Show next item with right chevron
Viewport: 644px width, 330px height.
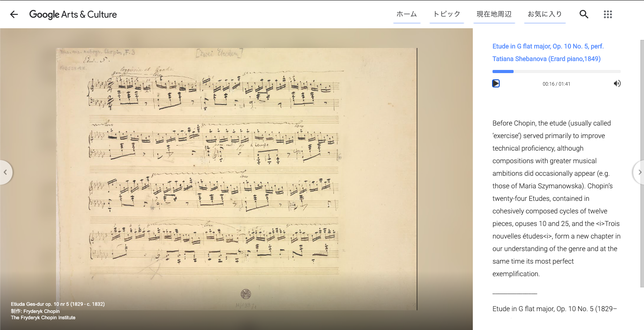click(x=639, y=172)
